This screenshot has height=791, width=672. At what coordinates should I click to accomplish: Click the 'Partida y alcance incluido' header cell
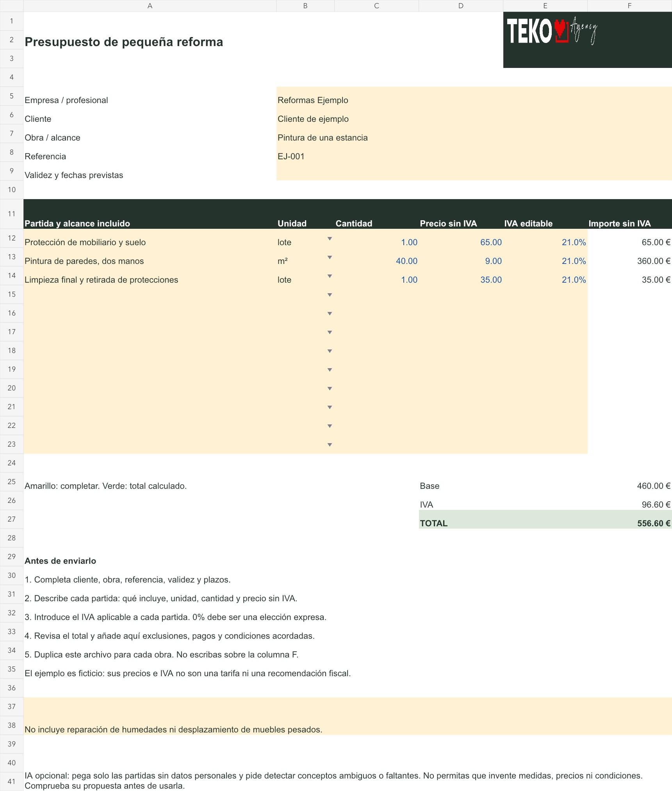point(150,214)
